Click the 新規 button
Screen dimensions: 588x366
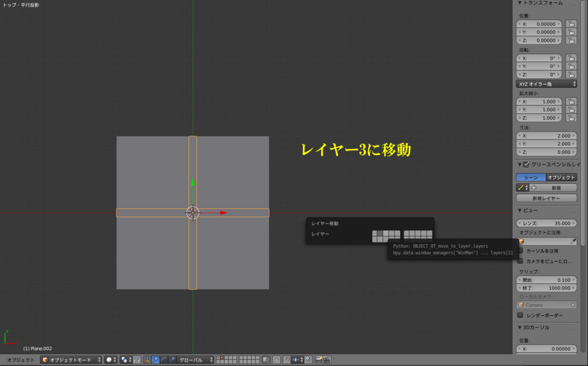(x=553, y=188)
